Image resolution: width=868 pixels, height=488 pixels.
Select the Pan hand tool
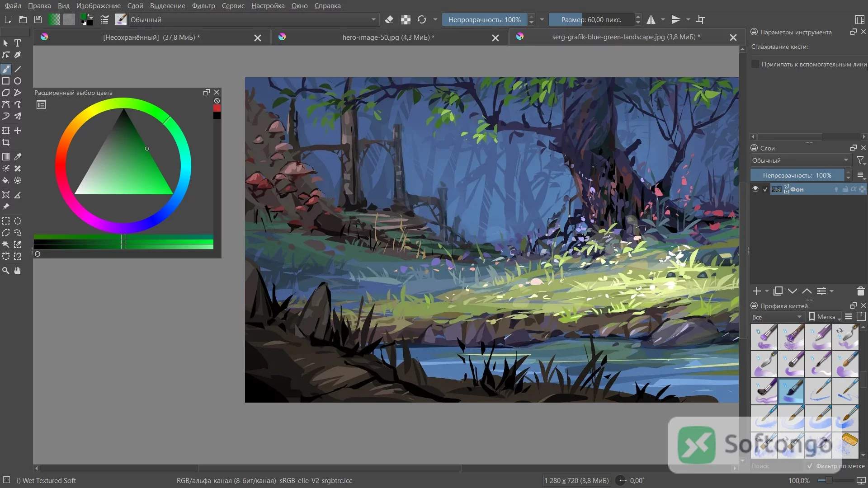coord(18,271)
